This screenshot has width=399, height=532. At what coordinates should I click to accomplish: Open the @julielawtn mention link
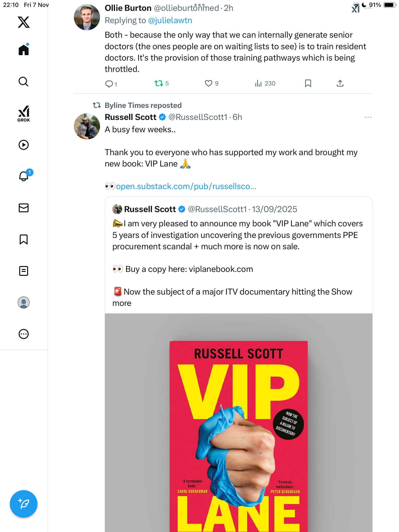pos(170,20)
